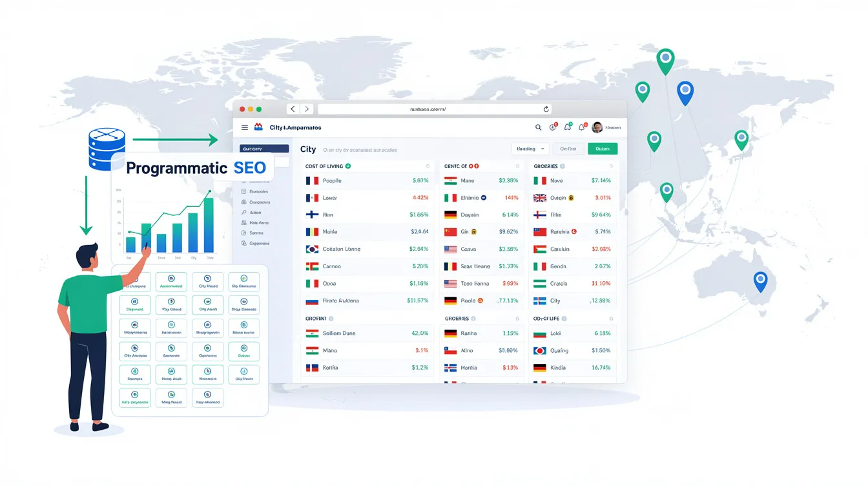The width and height of the screenshot is (868, 486).
Task: Open the 'Sarnos' sidebar item
Action: pyautogui.click(x=253, y=233)
